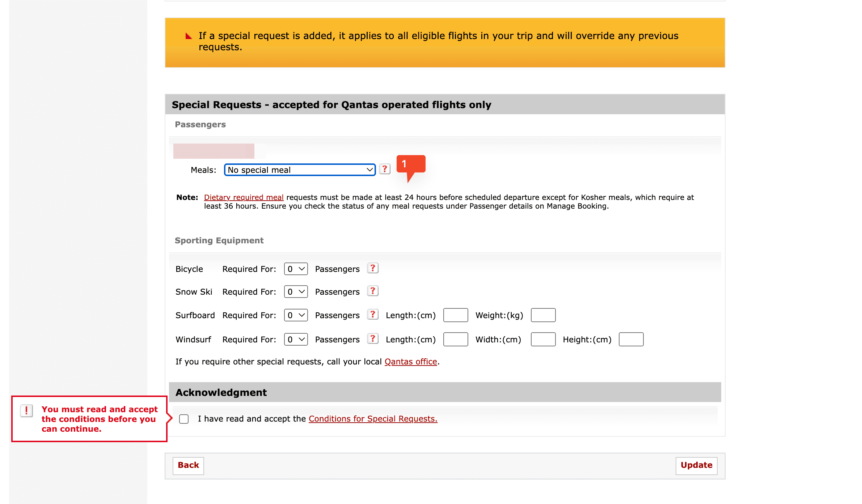Click the "You must read and accept" error message
Screen dimensions: 862x504
pos(100,419)
